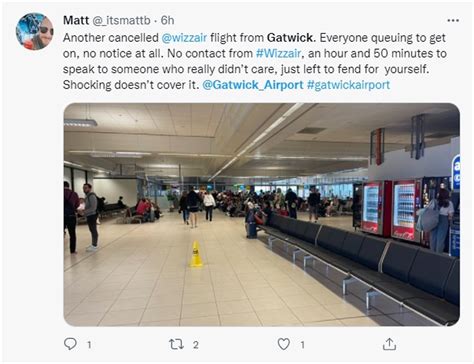
Task: Open the share icon under the tweet
Action: [389, 344]
